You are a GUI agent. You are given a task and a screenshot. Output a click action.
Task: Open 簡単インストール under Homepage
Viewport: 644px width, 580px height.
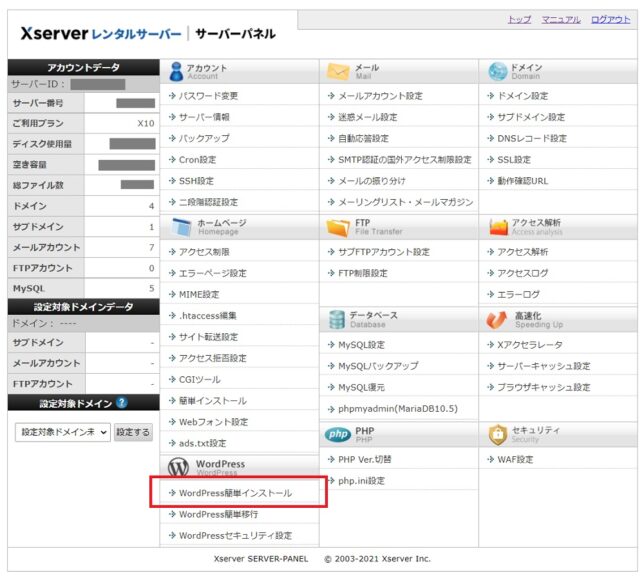click(x=212, y=400)
